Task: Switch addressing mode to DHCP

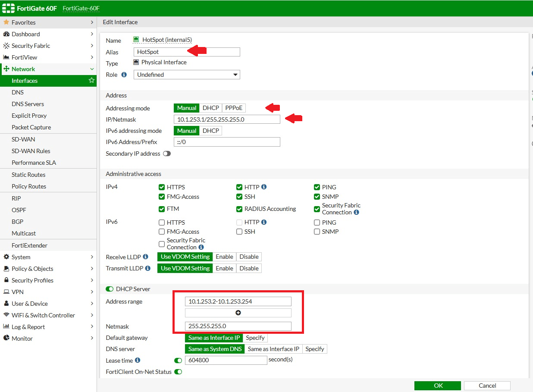Action: coord(211,108)
